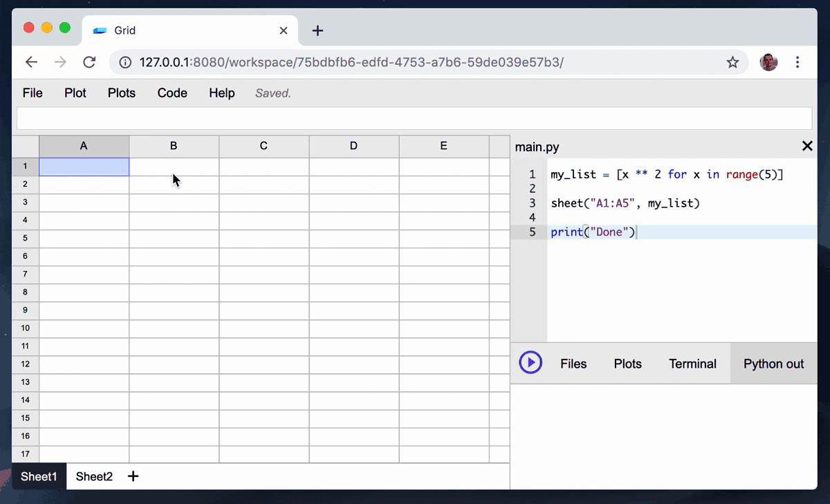Screen dimensions: 830x504
Task: Click the browser profile avatar
Action: tap(768, 62)
